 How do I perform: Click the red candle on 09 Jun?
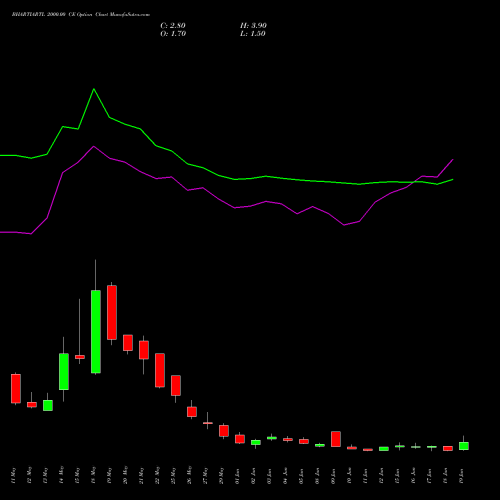(336, 439)
